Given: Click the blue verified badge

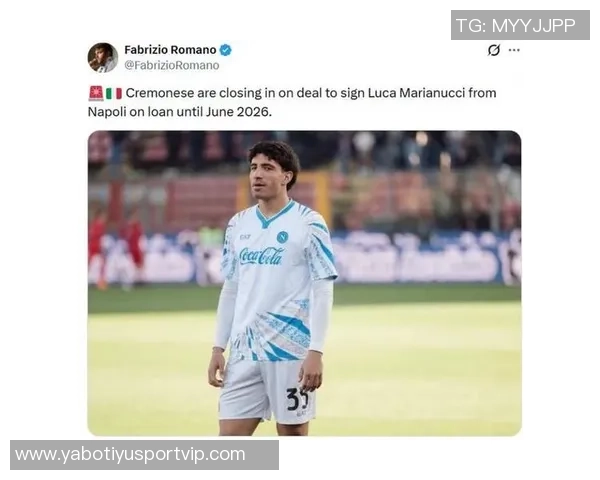Looking at the screenshot, I should click(x=226, y=50).
